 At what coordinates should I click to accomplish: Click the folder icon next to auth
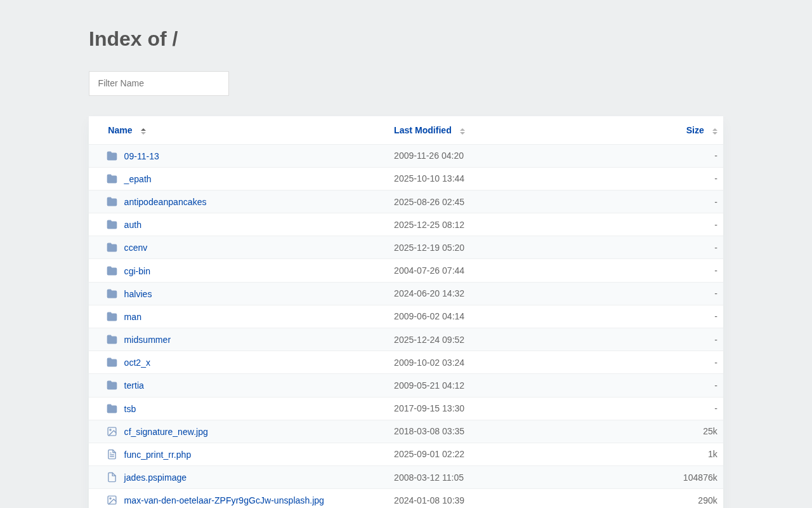click(112, 225)
